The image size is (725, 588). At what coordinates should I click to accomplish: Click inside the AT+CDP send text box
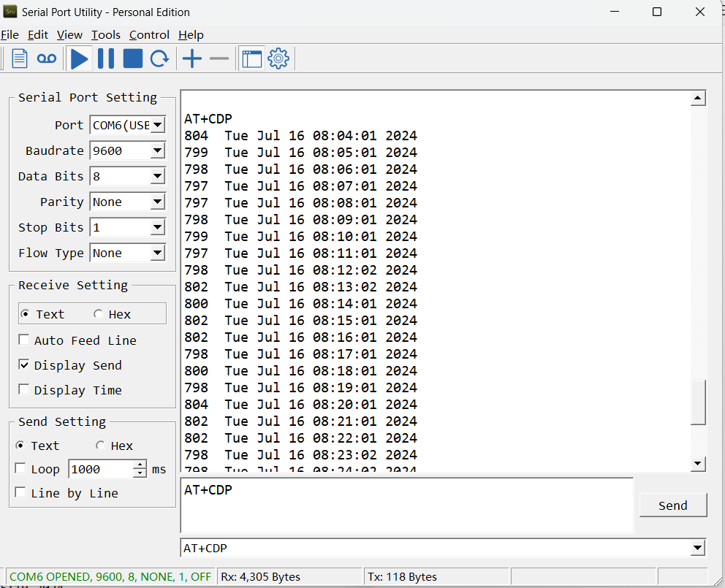coord(407,505)
